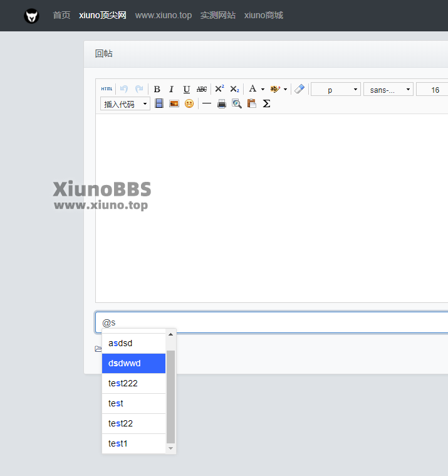
Task: Focus the @s mention input field
Action: (x=271, y=322)
